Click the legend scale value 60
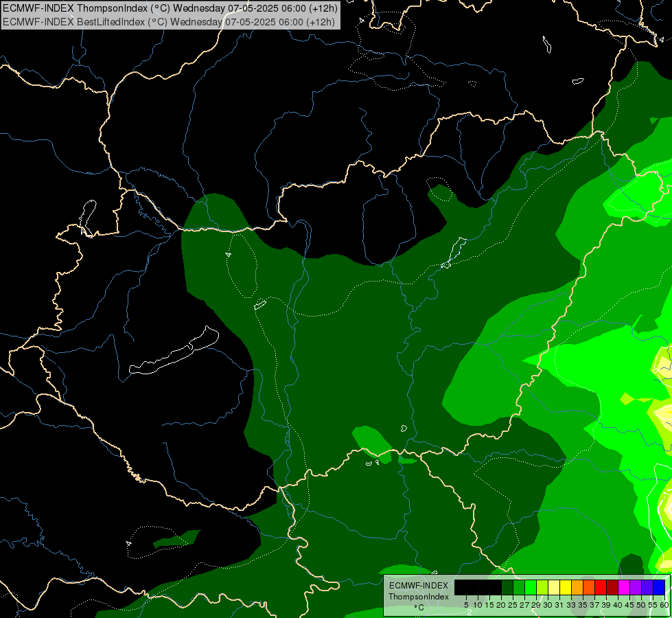 (x=664, y=605)
